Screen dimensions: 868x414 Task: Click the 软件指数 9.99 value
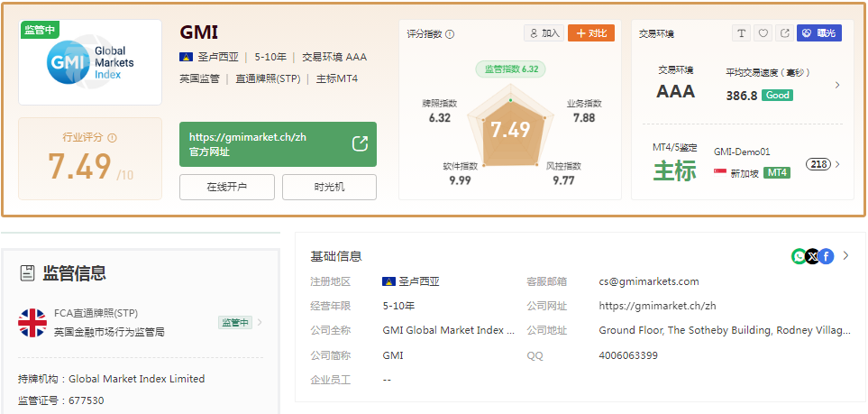click(460, 180)
